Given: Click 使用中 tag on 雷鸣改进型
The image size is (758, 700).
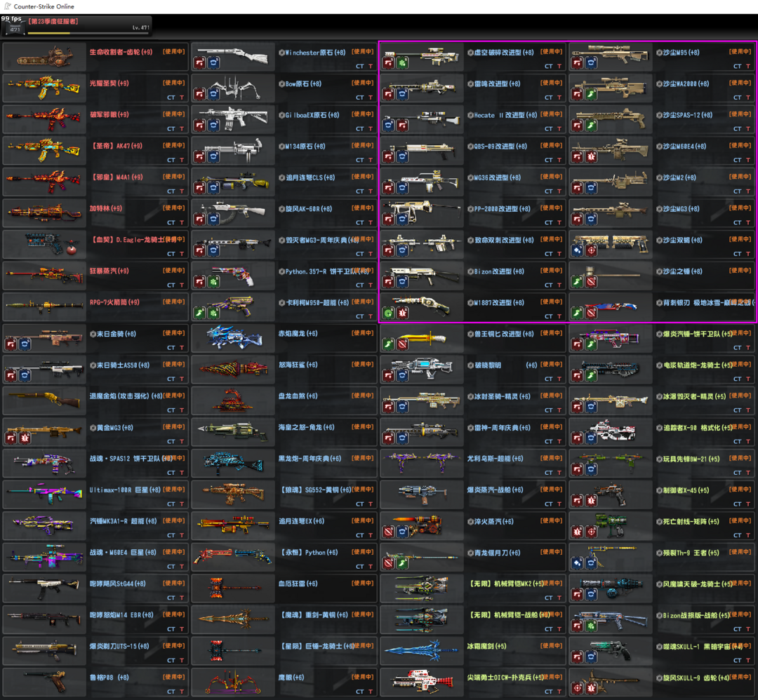Looking at the screenshot, I should click(x=551, y=83).
